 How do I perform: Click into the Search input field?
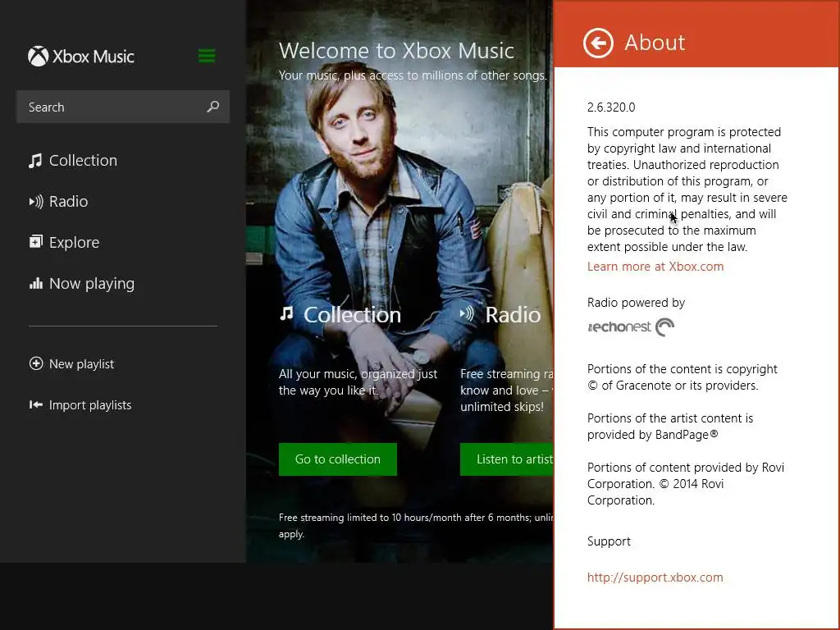(111, 107)
